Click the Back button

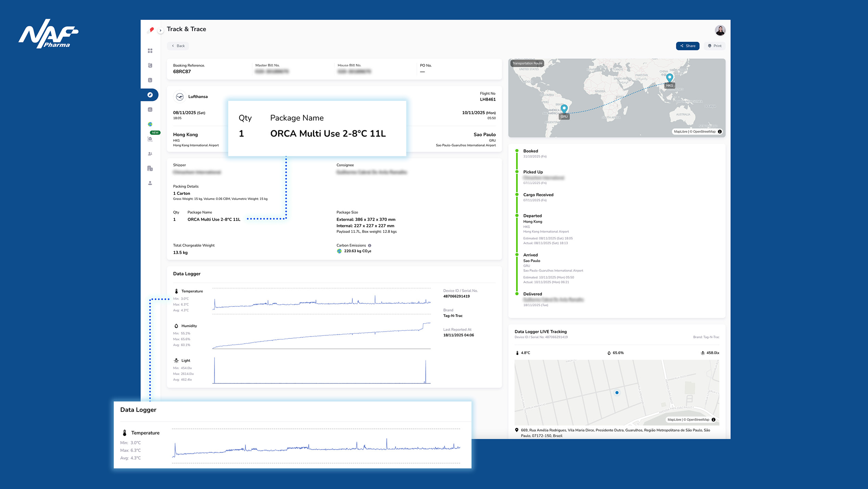tap(178, 46)
